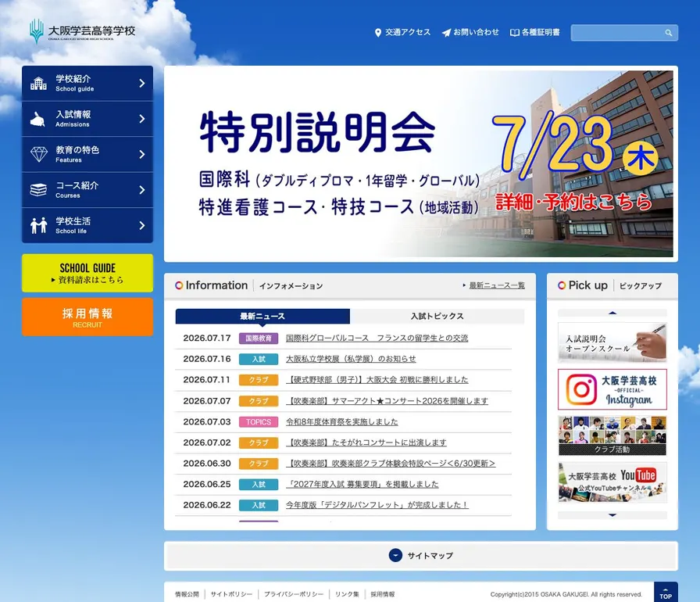
Task: Open the 入試説明会 オープンスクール thumbnail
Action: [612, 342]
